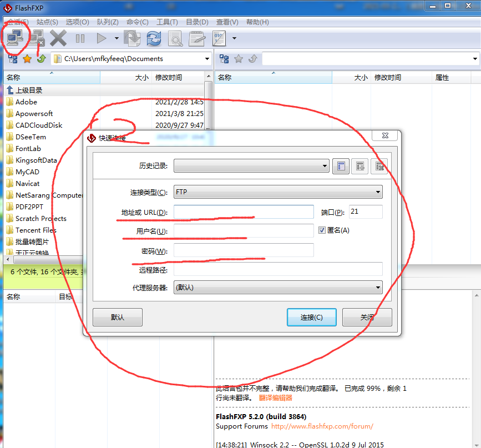
Task: Click the 翻译编辑器 link
Action: [x=276, y=398]
